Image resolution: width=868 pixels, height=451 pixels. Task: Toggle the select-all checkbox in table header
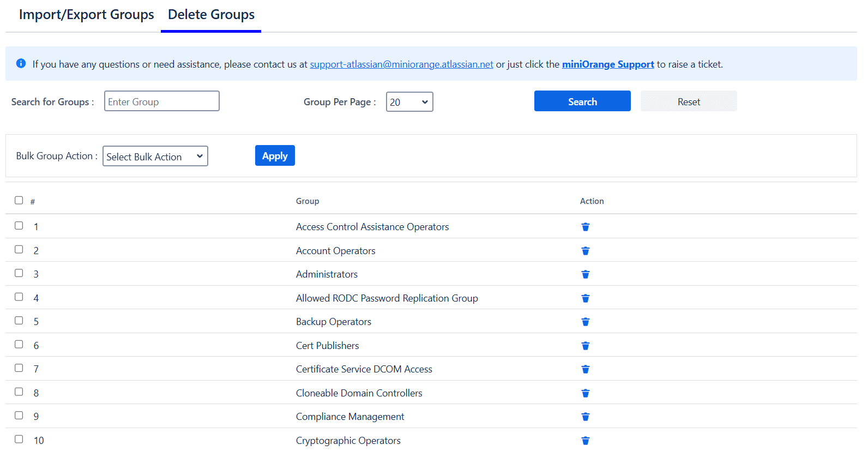pos(19,200)
